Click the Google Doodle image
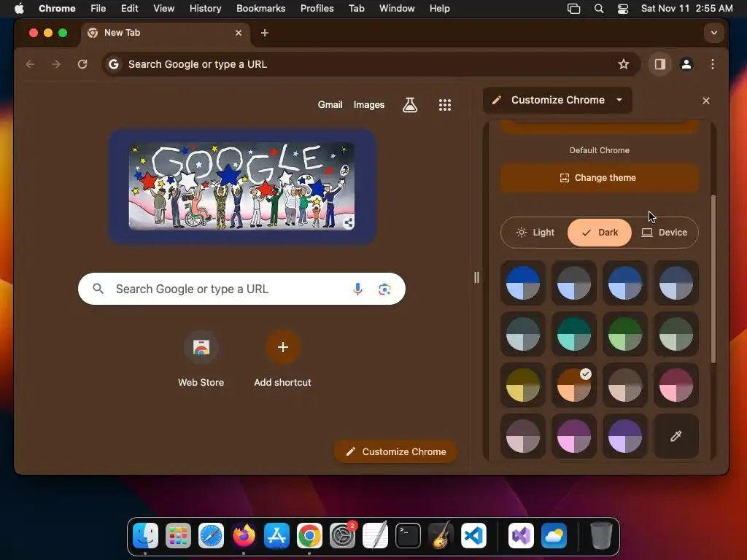The height and width of the screenshot is (560, 747). point(241,186)
